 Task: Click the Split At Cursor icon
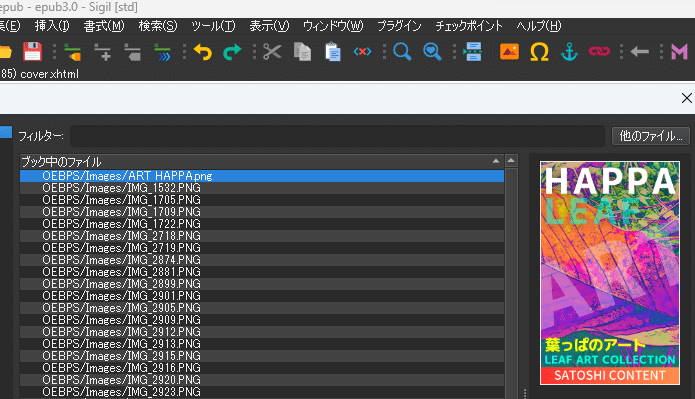(x=472, y=52)
